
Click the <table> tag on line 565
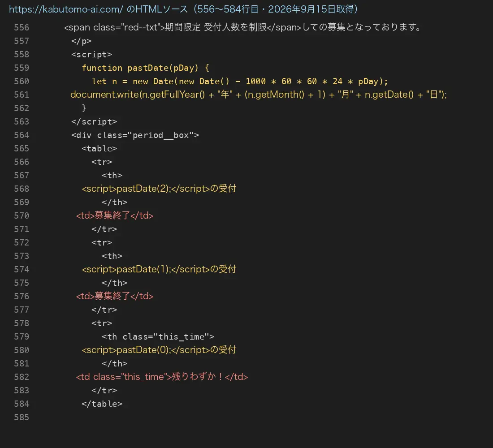[99, 148]
